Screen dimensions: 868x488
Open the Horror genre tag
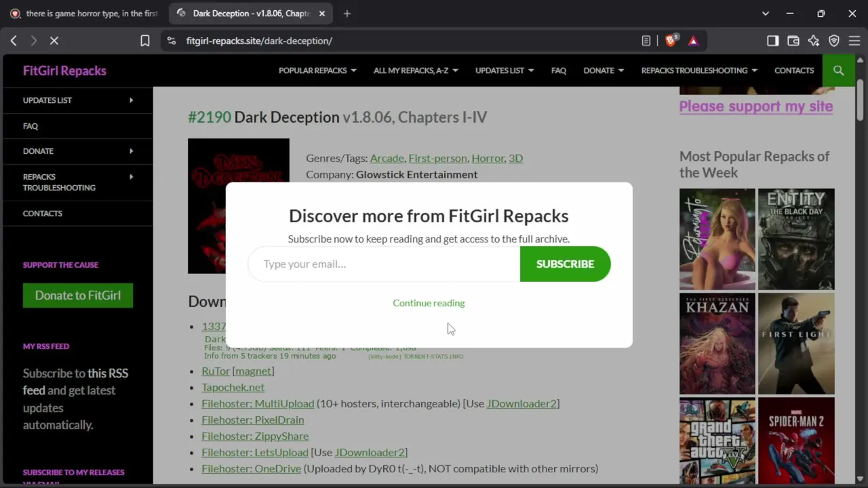tap(488, 158)
